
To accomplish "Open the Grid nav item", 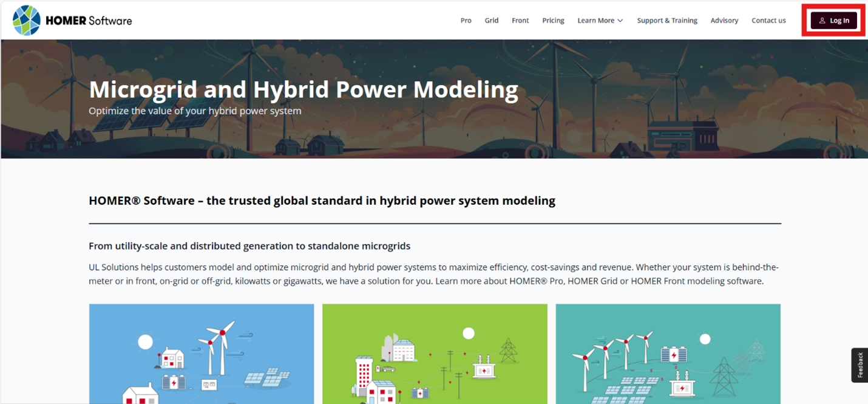I will point(491,21).
